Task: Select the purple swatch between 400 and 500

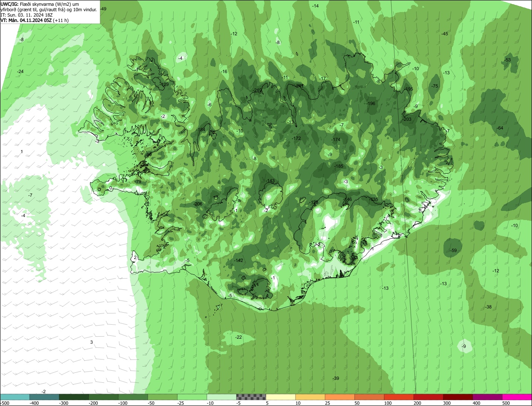Action: pos(487,397)
